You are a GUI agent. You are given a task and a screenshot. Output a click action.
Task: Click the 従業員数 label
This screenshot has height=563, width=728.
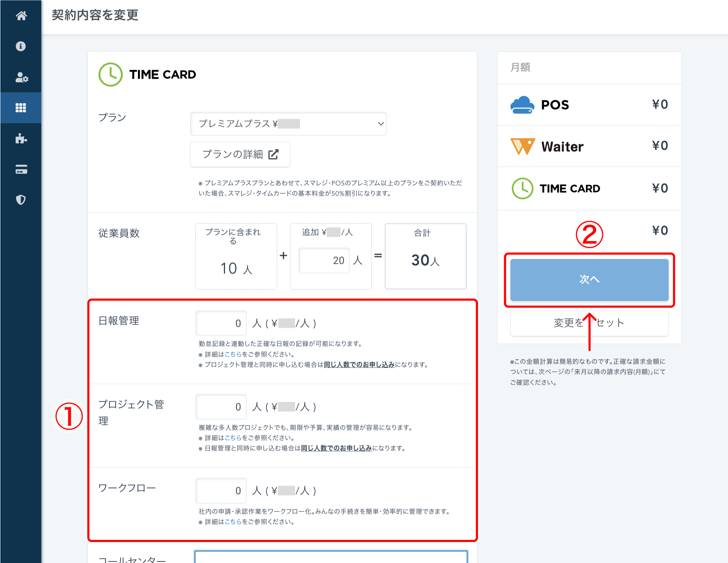(119, 233)
